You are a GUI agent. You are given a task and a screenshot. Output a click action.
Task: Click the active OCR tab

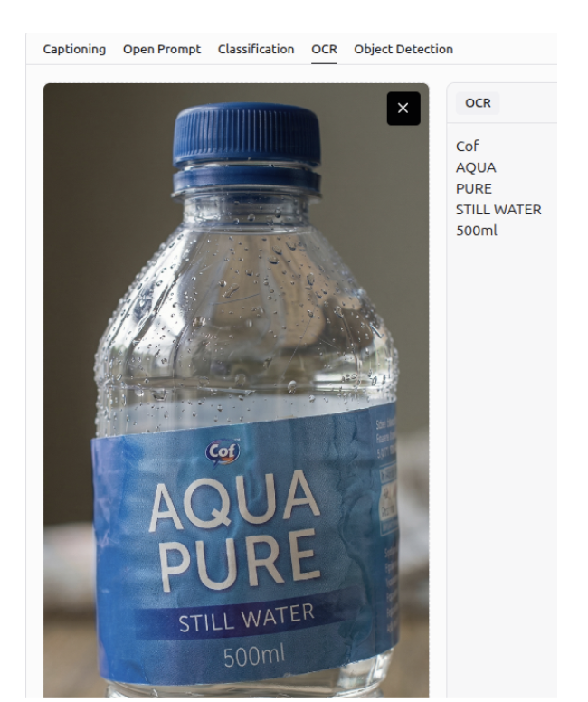click(x=324, y=49)
